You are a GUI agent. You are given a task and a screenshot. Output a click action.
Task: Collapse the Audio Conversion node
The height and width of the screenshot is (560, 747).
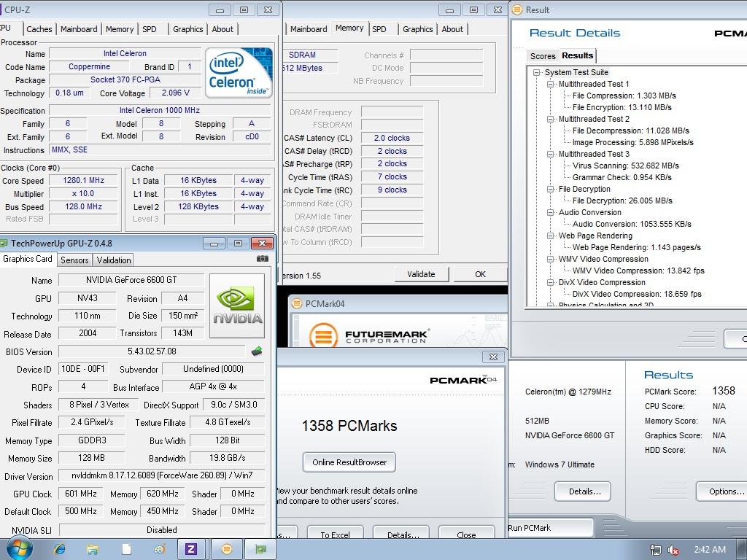click(550, 212)
